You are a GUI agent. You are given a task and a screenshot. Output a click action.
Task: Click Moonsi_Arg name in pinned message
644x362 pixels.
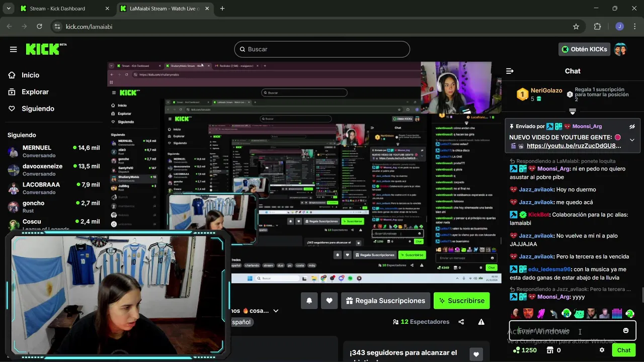coord(587,127)
